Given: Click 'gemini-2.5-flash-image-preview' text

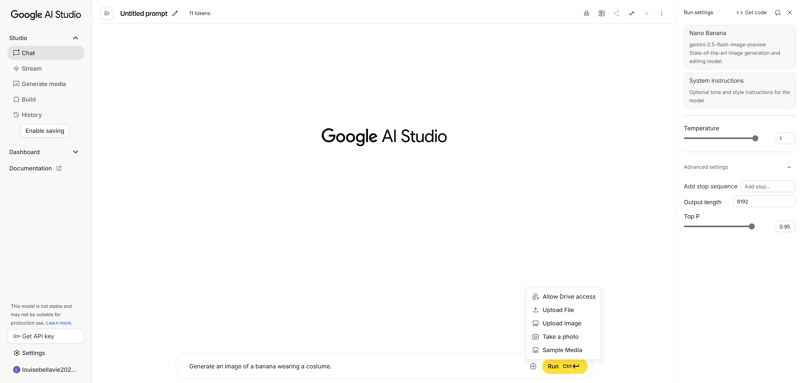Looking at the screenshot, I should pyautogui.click(x=728, y=45).
